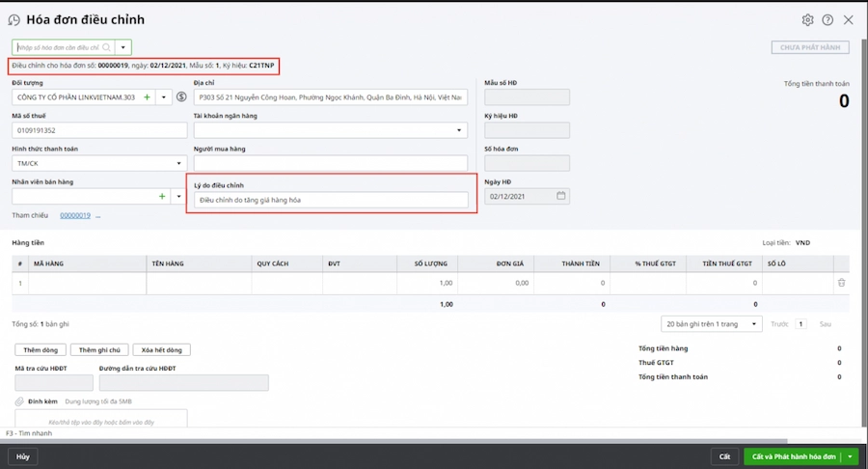Expand the invoice search dropdown arrow
This screenshot has width=868, height=469.
point(123,46)
